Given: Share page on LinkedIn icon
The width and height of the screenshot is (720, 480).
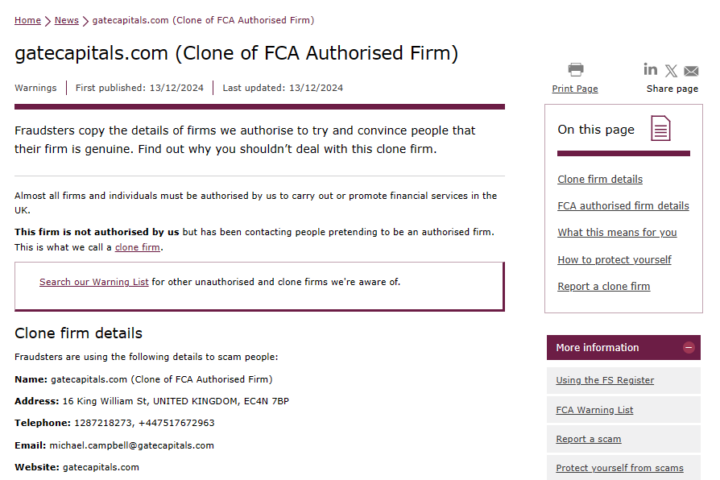Looking at the screenshot, I should point(650,69).
